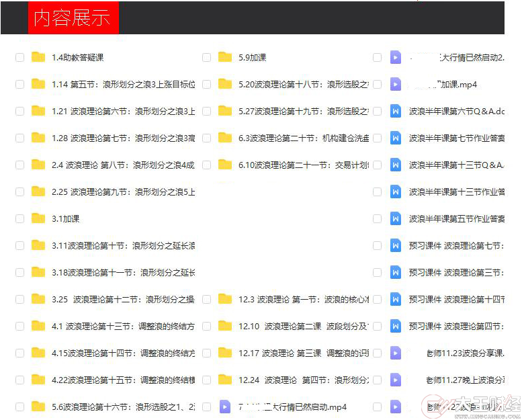This screenshot has height=420, width=522.
Task: Click Word icon for 波浪半年课第六节Q&A
Action: [x=396, y=111]
